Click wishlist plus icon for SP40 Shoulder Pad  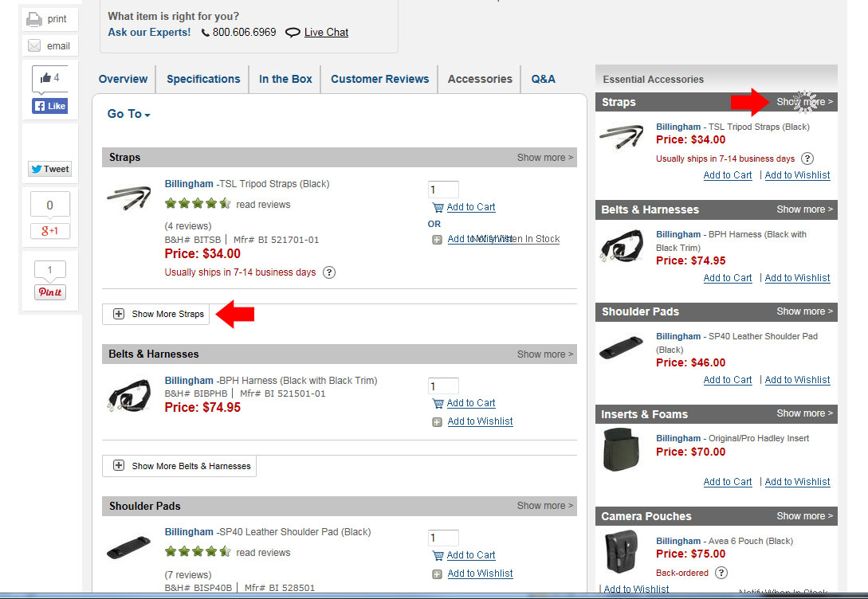click(x=437, y=574)
